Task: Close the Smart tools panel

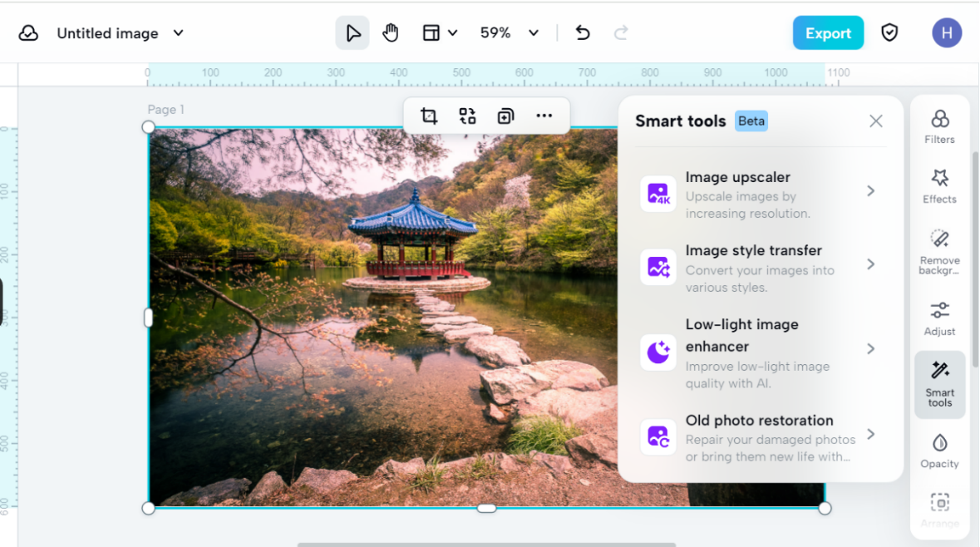Action: coord(875,121)
